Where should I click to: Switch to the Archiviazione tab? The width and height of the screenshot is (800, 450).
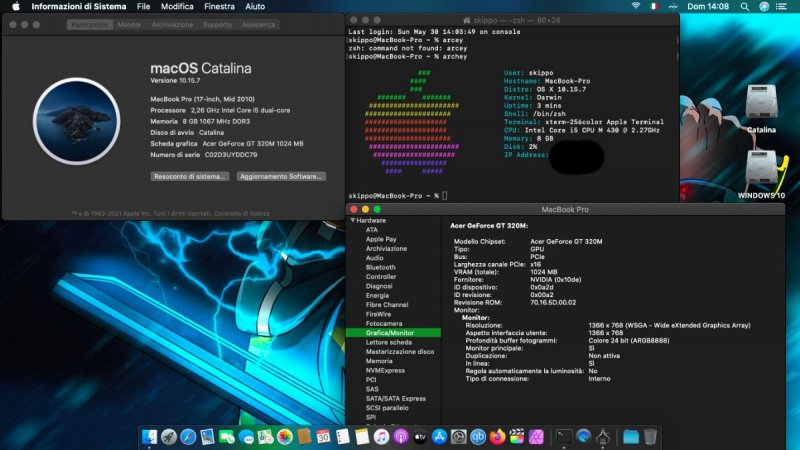[172, 24]
